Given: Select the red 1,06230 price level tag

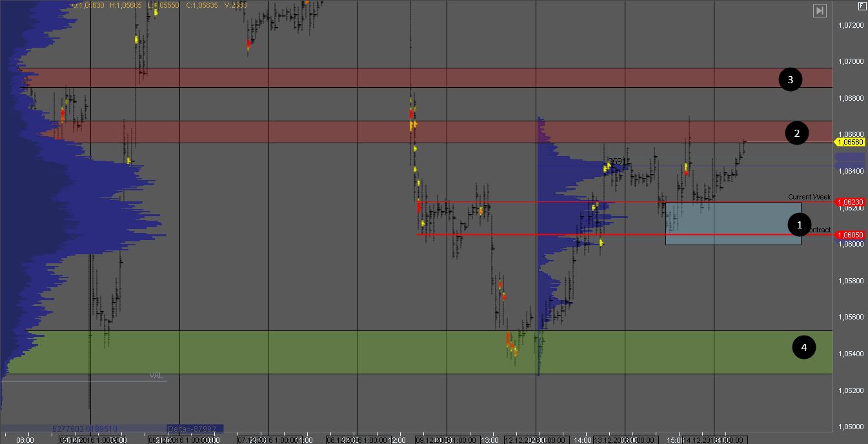Looking at the screenshot, I should [850, 202].
